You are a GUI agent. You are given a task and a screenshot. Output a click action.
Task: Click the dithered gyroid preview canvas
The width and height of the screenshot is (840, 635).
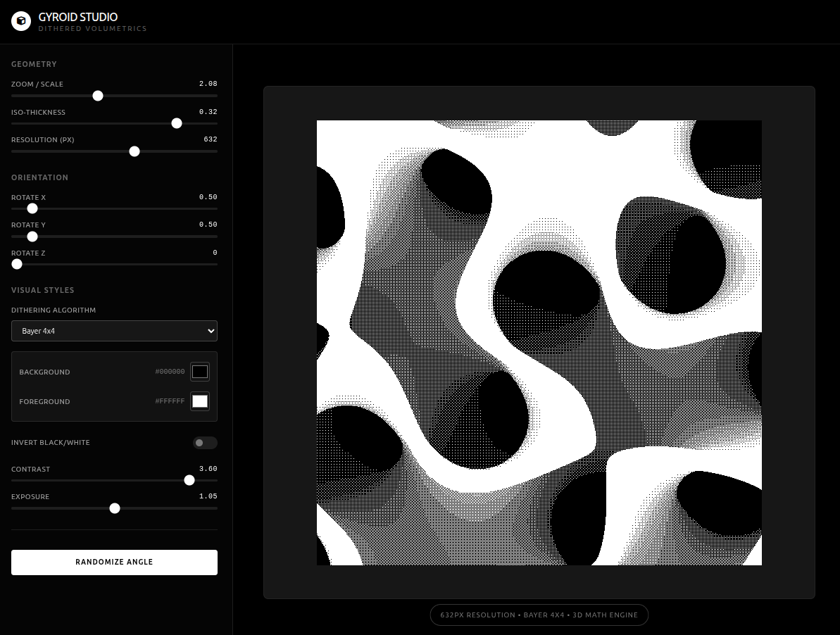pos(539,342)
